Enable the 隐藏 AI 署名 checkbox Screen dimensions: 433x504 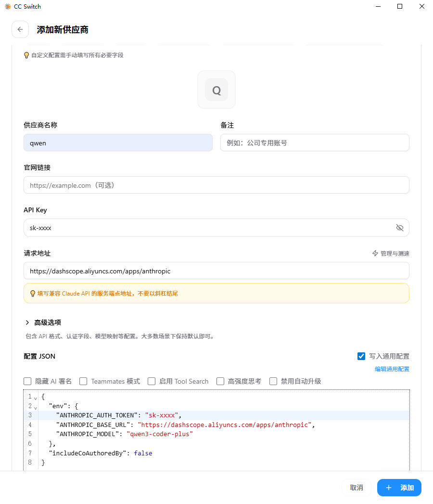[28, 381]
